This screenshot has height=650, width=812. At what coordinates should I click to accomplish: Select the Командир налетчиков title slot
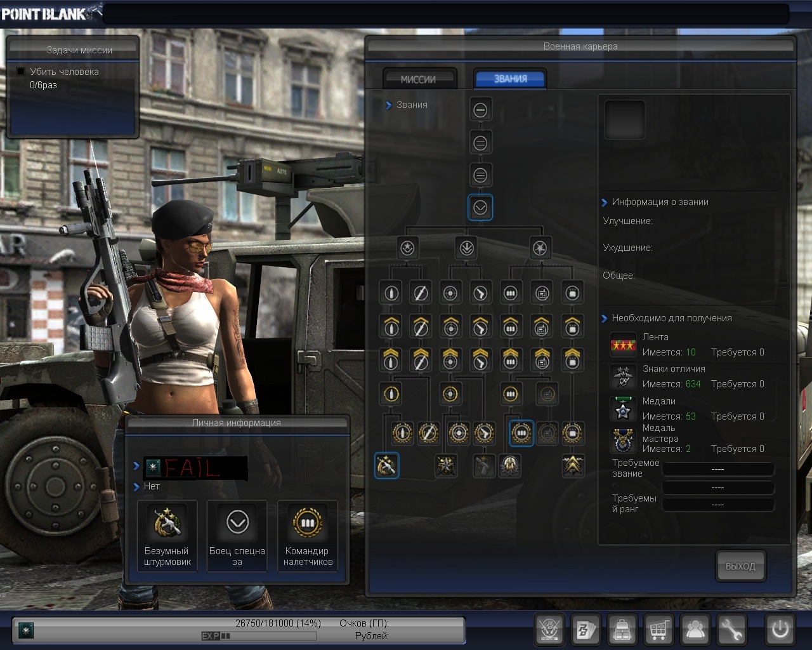[308, 536]
